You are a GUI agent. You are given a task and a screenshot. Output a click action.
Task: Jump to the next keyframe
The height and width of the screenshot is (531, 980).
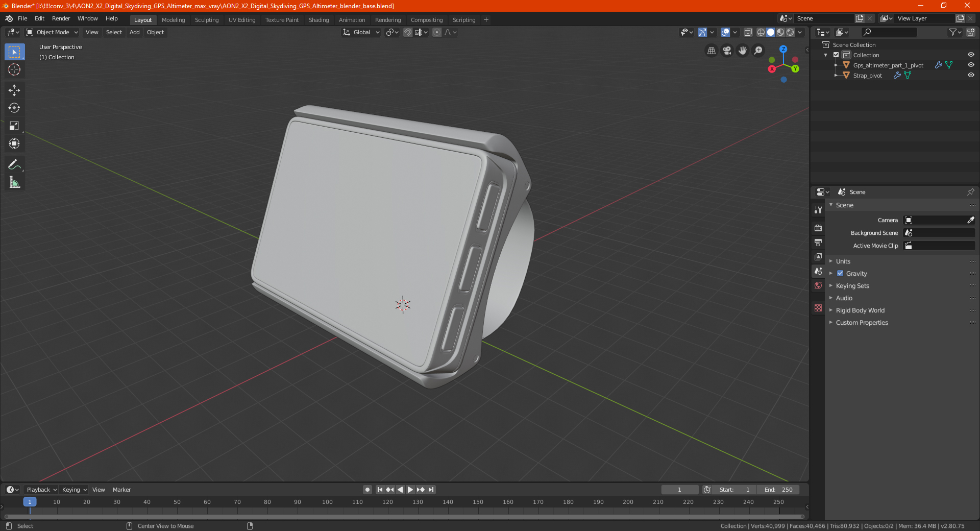(421, 490)
